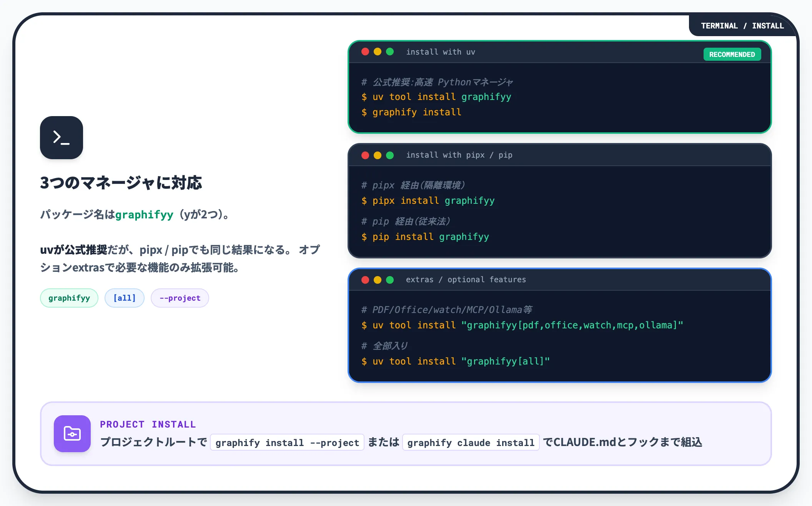This screenshot has height=506, width=812.
Task: Click the 'でCLAUDE.mdとフックまで組込' text
Action: pos(622,443)
